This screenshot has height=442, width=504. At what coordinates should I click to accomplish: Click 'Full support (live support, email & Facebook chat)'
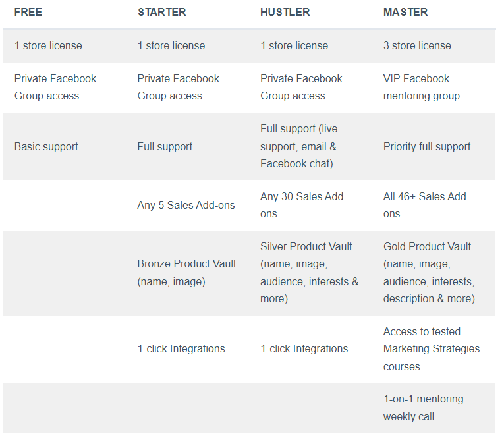pyautogui.click(x=299, y=146)
